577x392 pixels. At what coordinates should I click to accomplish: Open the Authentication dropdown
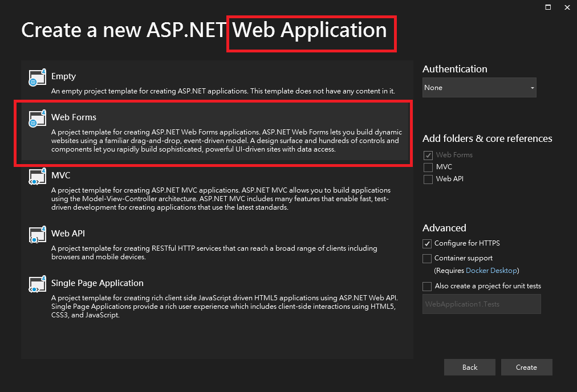pos(479,88)
